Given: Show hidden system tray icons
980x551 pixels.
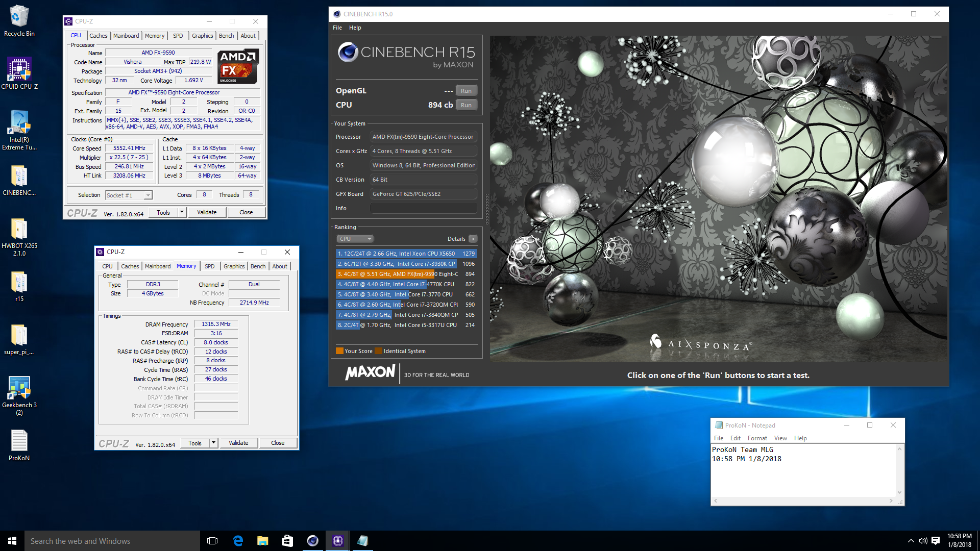Looking at the screenshot, I should tap(911, 541).
